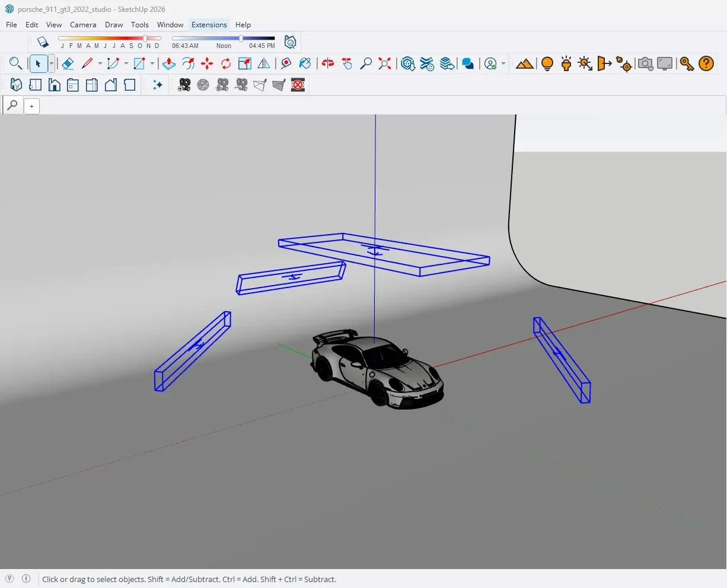This screenshot has width=727, height=588.
Task: Click the date slider handle
Action: pyautogui.click(x=145, y=39)
